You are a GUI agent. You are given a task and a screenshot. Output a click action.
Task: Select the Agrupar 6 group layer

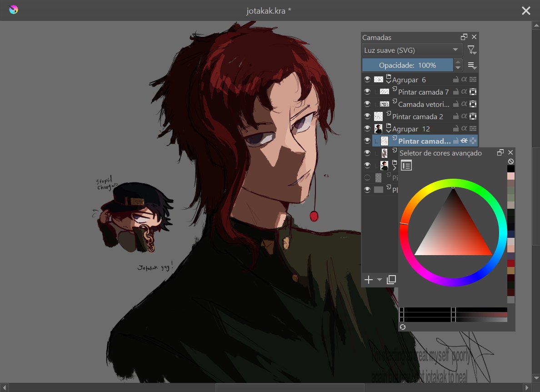click(409, 80)
